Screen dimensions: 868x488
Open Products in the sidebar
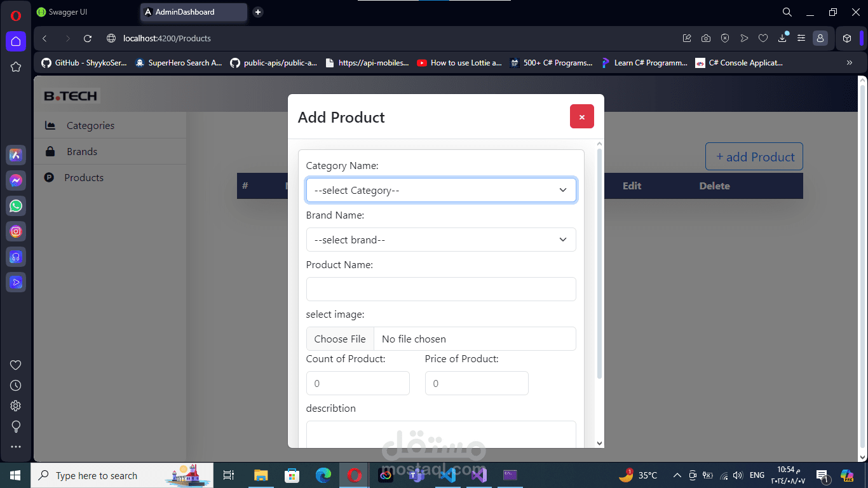(x=84, y=177)
